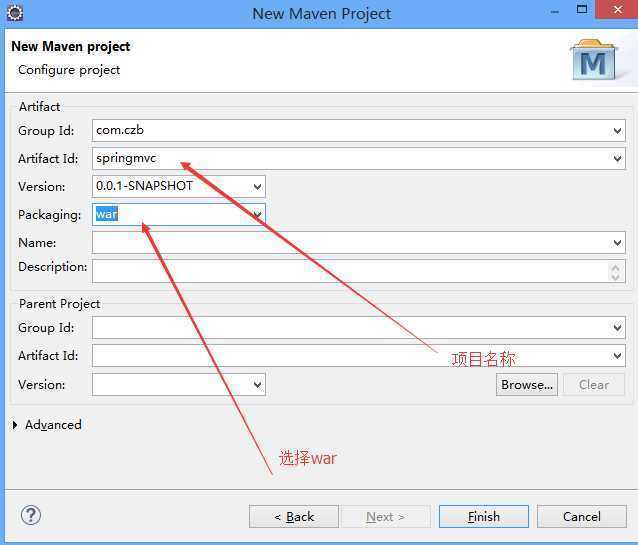
Task: Open the Name field dropdown arrow
Action: 617,243
